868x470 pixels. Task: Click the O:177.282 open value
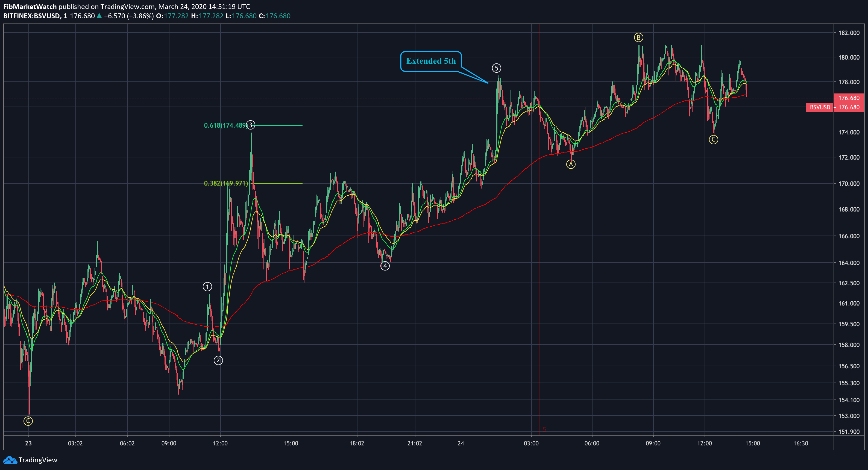click(172, 16)
